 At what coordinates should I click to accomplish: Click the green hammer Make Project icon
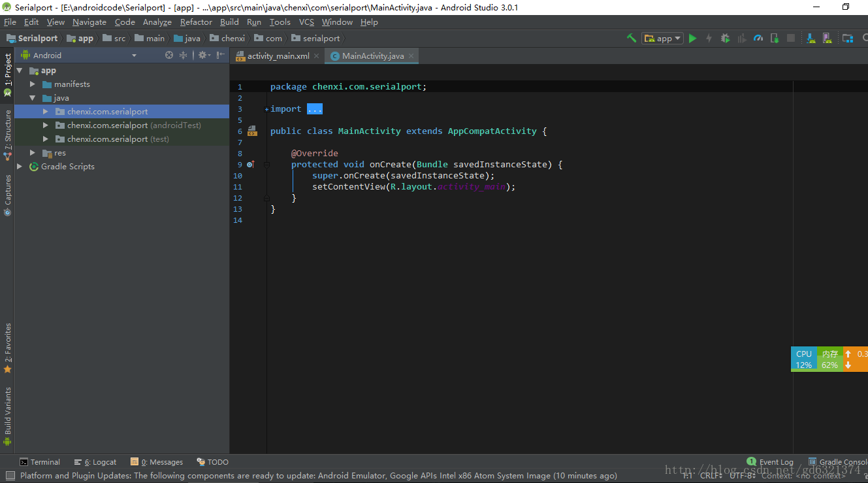click(632, 38)
